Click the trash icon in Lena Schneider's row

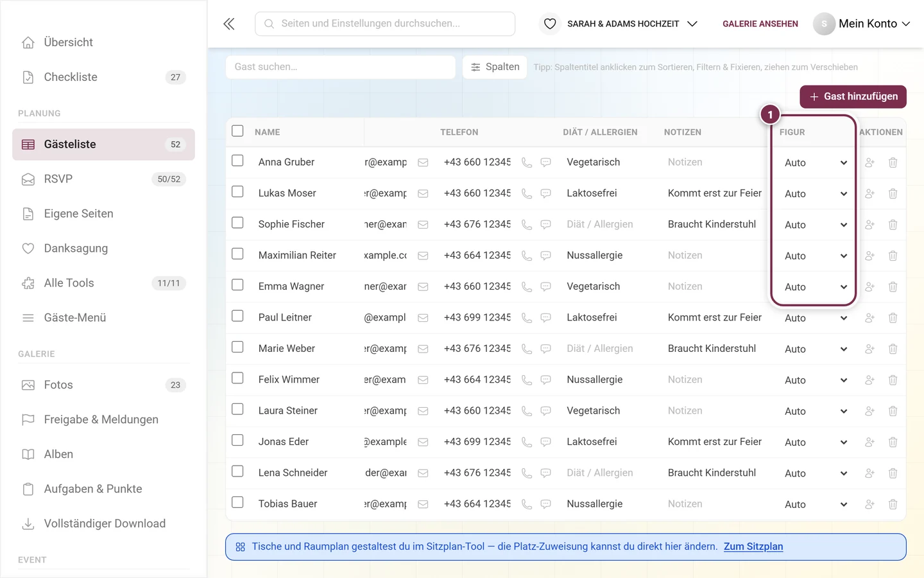click(x=893, y=473)
